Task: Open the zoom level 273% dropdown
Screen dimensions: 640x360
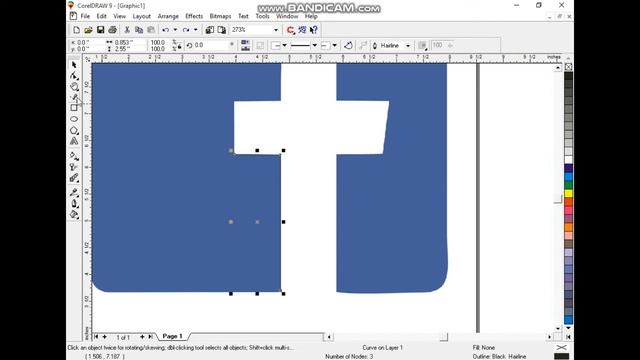Action: pyautogui.click(x=276, y=30)
